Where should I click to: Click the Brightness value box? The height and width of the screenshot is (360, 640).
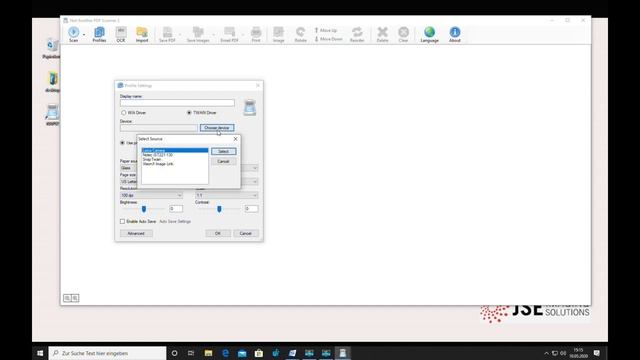[x=176, y=209]
